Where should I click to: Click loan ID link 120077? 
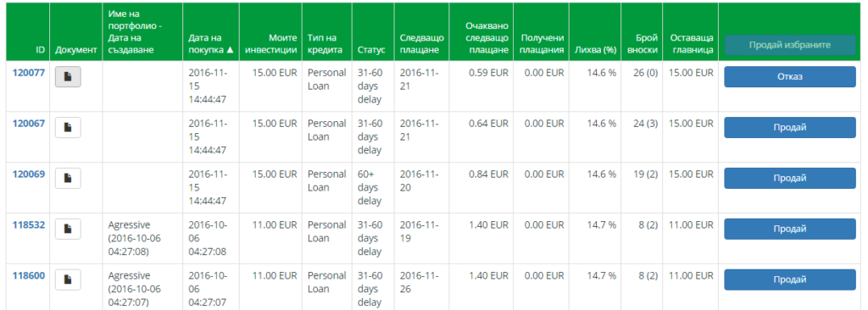point(28,73)
